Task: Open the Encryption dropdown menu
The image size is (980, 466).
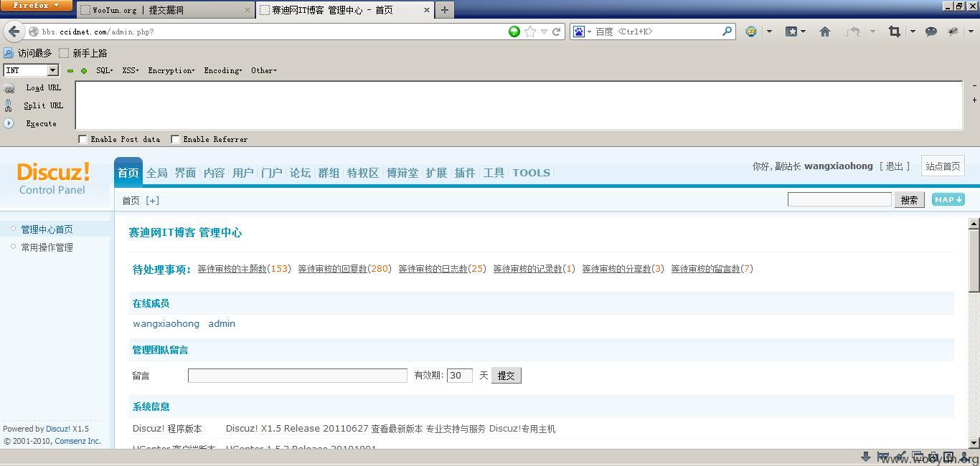Action: click(x=171, y=70)
